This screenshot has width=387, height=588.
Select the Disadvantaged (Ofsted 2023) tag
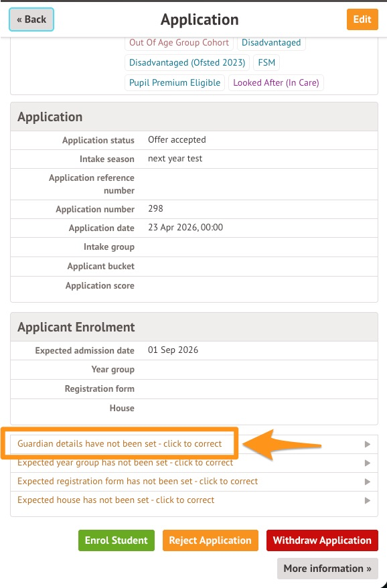187,62
